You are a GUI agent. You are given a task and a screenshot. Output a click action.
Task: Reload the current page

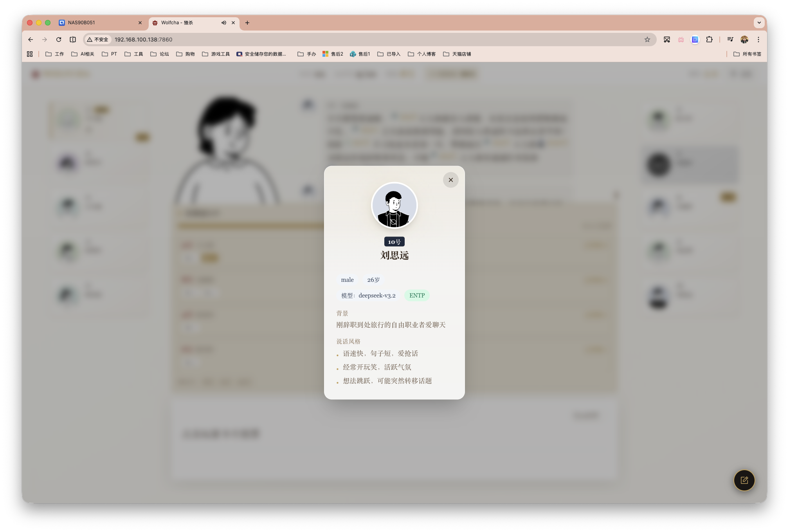coord(59,40)
